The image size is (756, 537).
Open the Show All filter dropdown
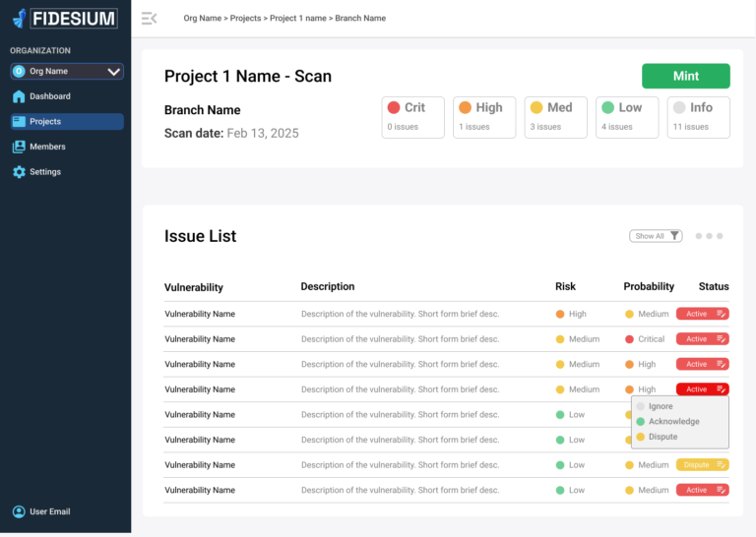coord(656,236)
